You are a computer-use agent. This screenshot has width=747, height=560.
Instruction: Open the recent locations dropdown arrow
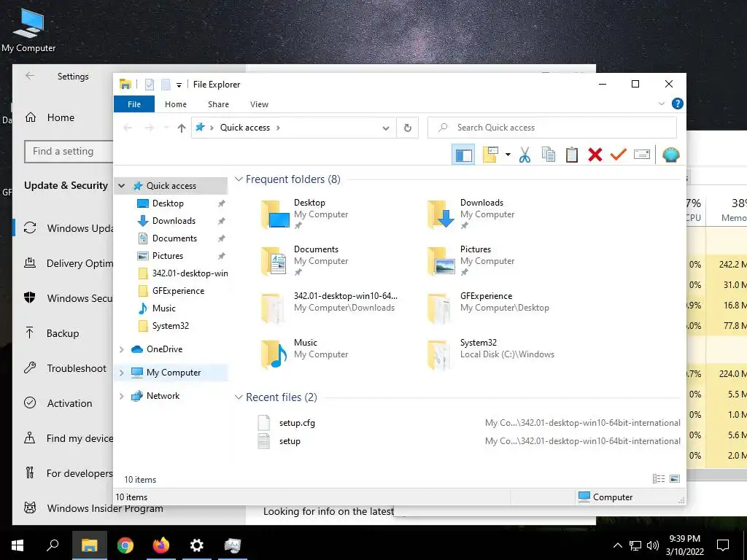(x=166, y=128)
